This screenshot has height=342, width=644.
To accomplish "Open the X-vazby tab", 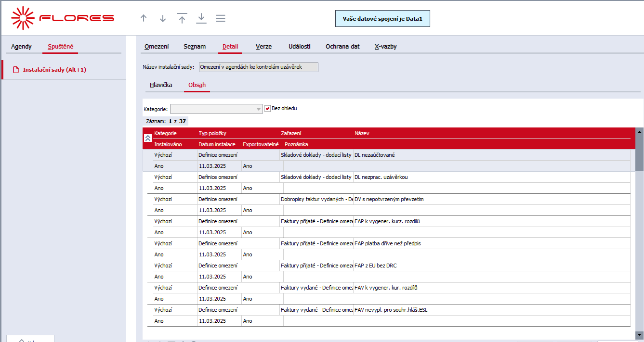I will (x=385, y=47).
